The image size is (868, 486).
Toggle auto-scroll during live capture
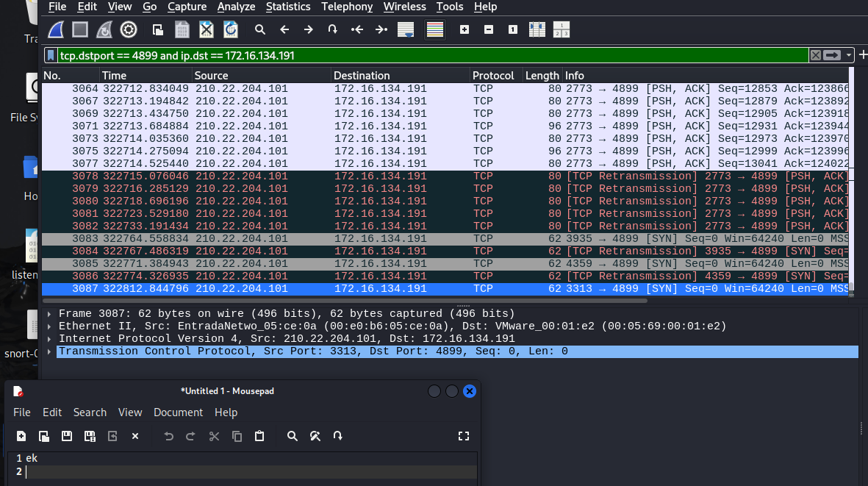point(406,30)
